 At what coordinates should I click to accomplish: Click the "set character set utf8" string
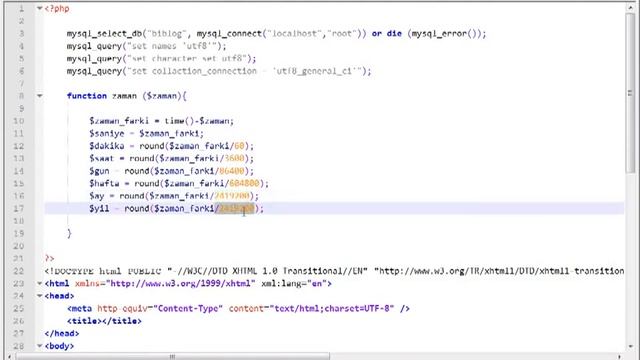(x=188, y=58)
